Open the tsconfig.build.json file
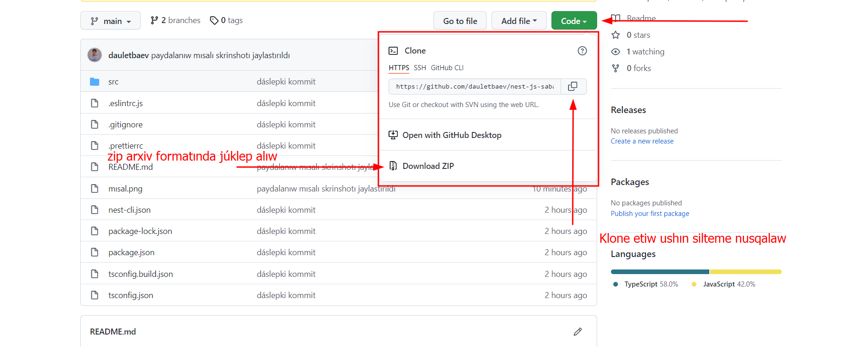 (141, 274)
